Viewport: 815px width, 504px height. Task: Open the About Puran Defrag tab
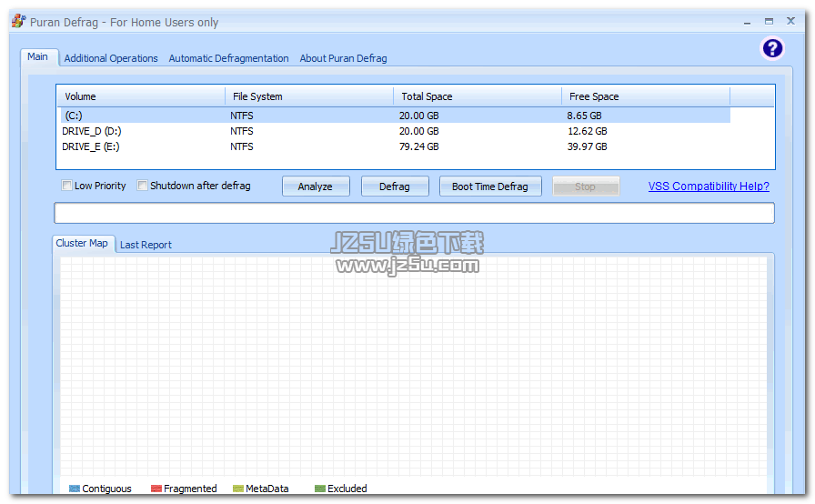pos(343,58)
